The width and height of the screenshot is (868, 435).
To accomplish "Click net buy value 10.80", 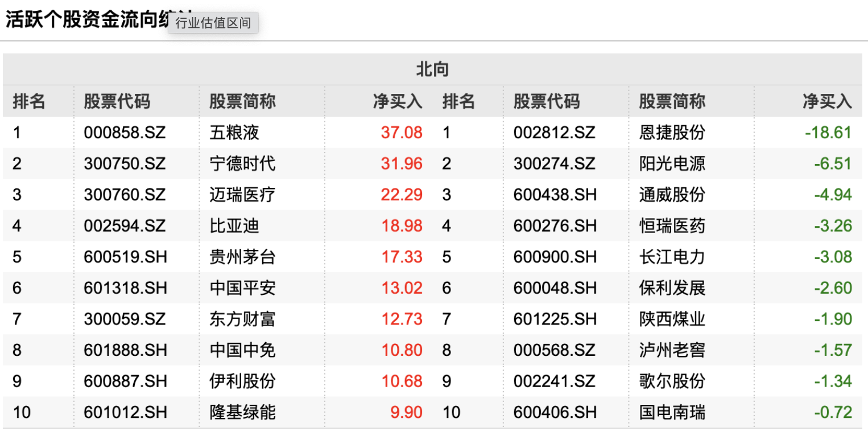I will (x=402, y=350).
